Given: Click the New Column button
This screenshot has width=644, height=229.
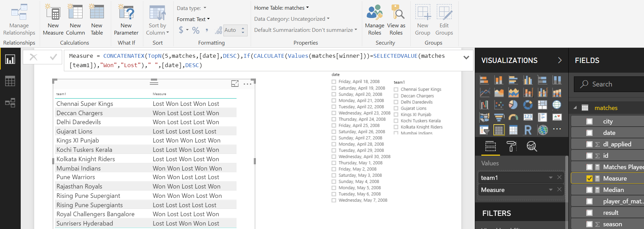Looking at the screenshot, I should coord(75,20).
